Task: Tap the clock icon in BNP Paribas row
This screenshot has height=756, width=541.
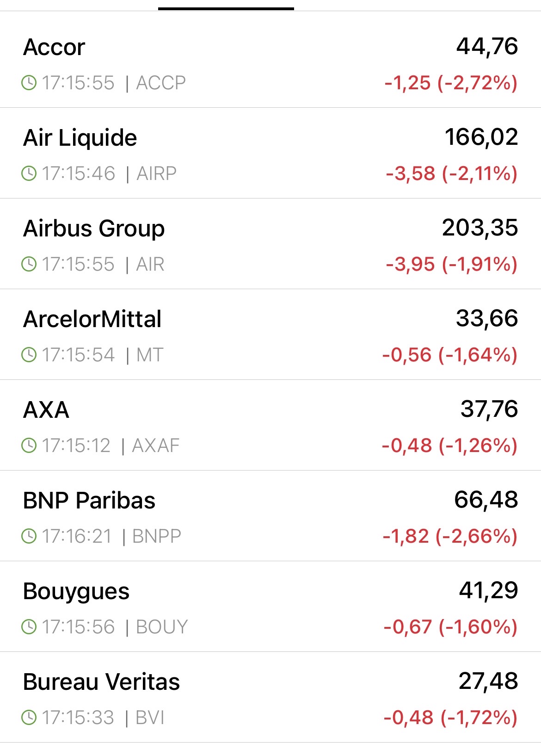Action: [29, 537]
